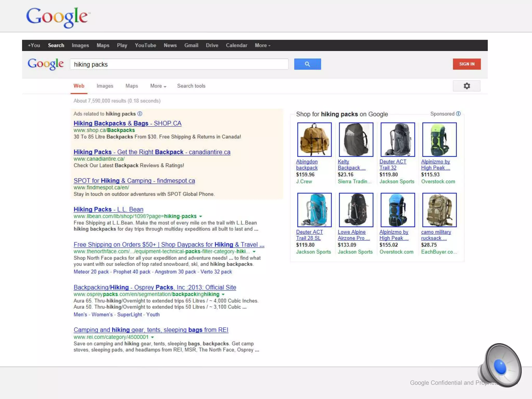532x399 pixels.
Task: Click into the hiking packs search field
Action: [x=179, y=64]
